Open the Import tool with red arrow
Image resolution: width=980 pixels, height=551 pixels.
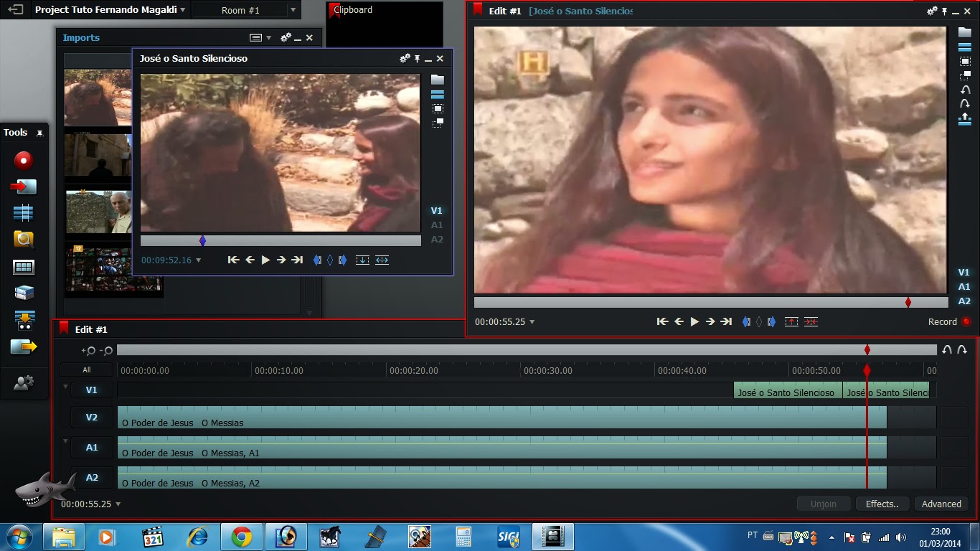tap(24, 187)
